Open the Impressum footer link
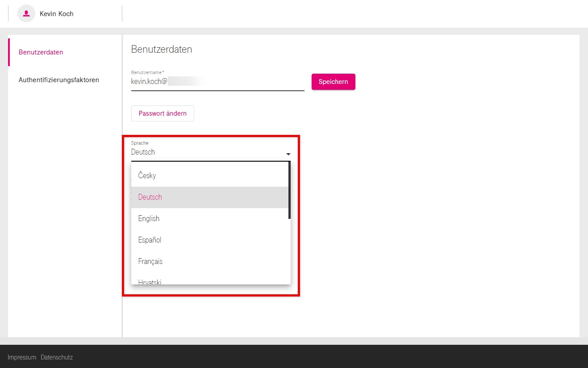This screenshot has width=588, height=368. point(22,357)
